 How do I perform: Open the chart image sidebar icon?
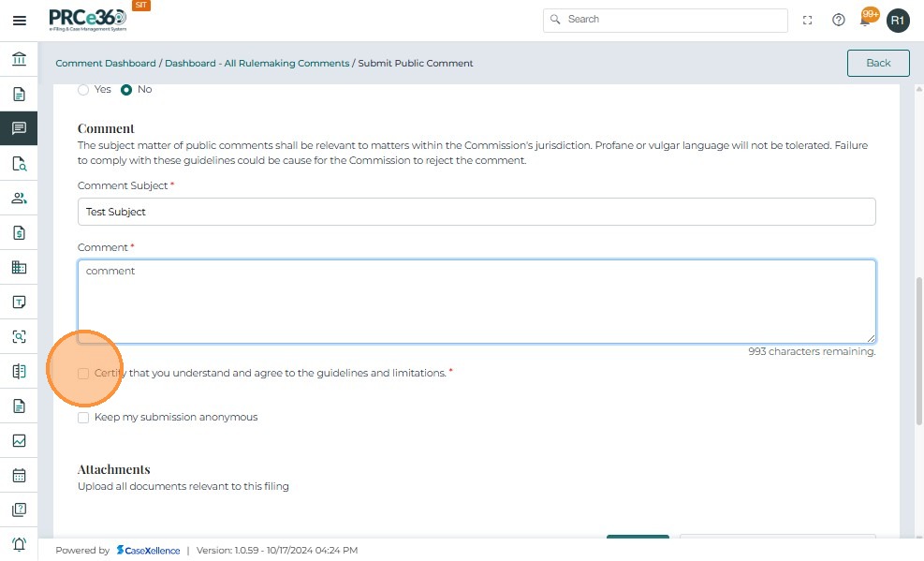19,440
